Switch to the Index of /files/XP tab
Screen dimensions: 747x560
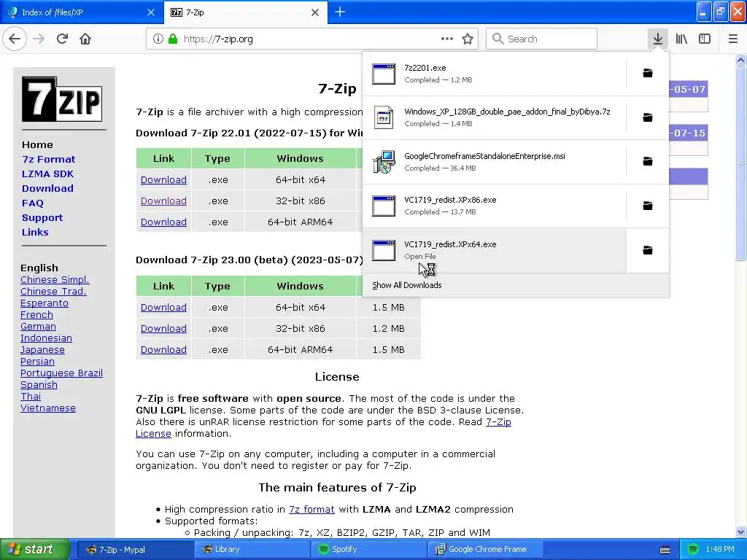pos(82,12)
